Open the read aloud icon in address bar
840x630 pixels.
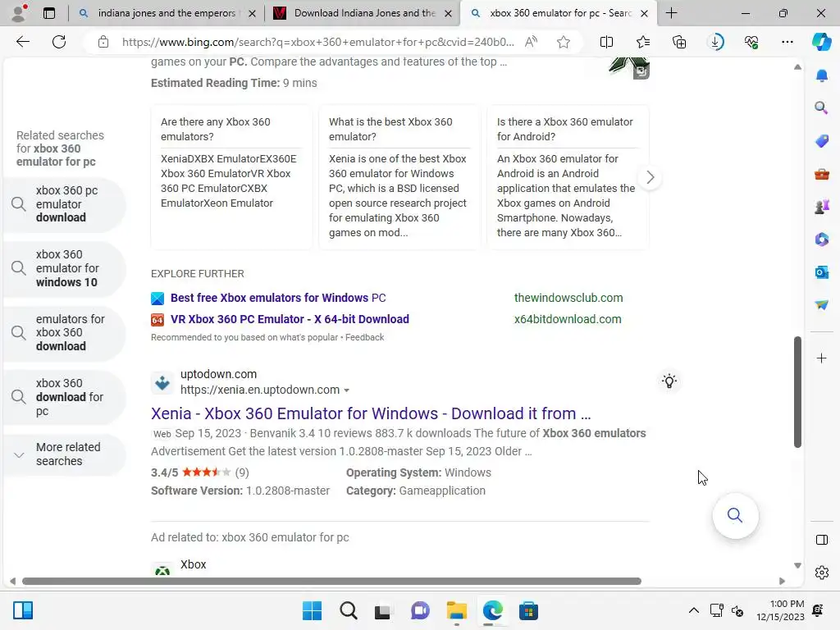click(x=531, y=42)
